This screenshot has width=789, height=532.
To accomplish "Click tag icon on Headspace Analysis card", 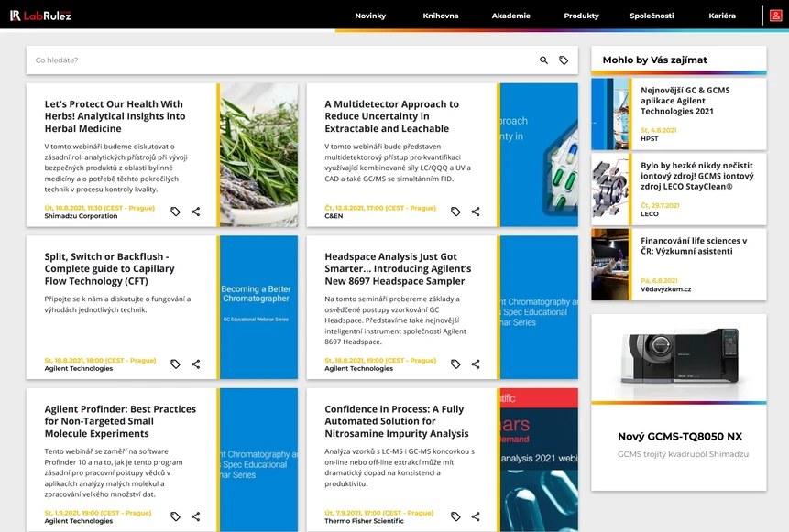I will pyautogui.click(x=455, y=364).
